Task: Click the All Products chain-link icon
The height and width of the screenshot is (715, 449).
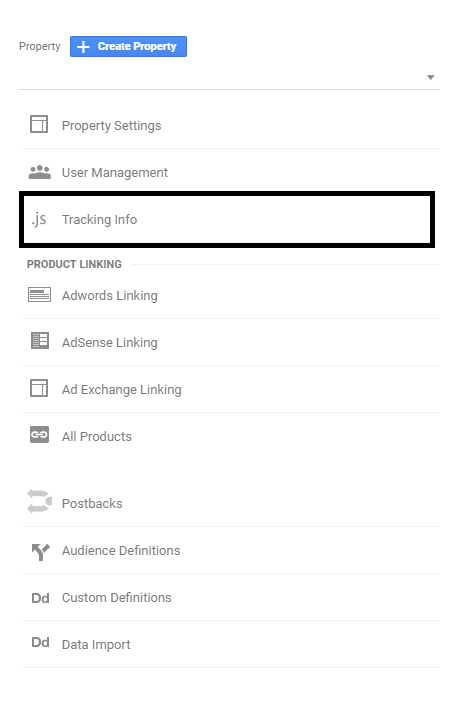Action: pos(39,435)
